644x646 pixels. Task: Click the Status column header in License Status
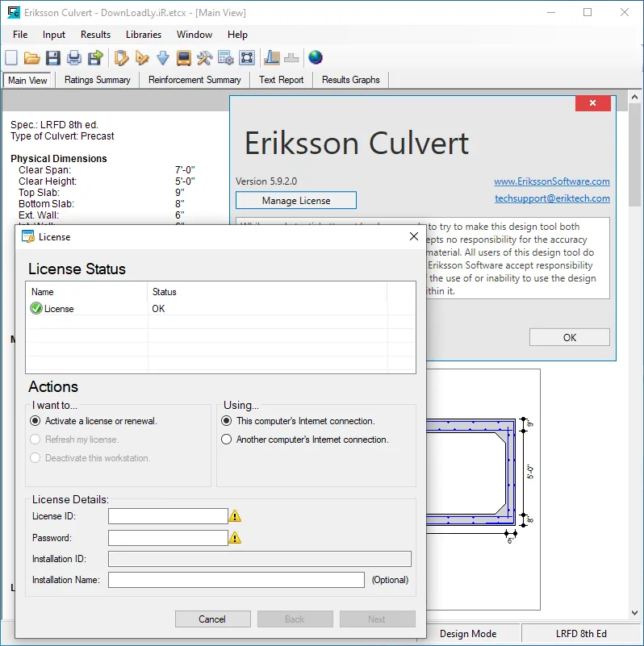(267, 292)
